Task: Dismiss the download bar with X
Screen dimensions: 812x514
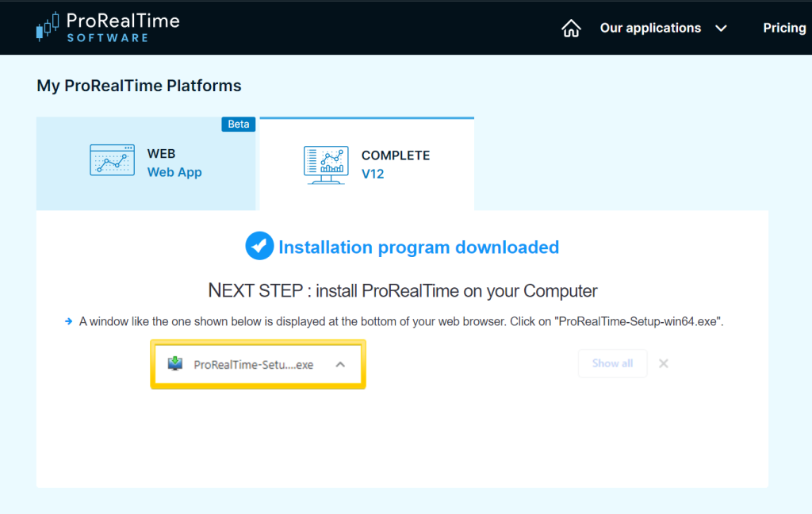Action: [x=664, y=363]
